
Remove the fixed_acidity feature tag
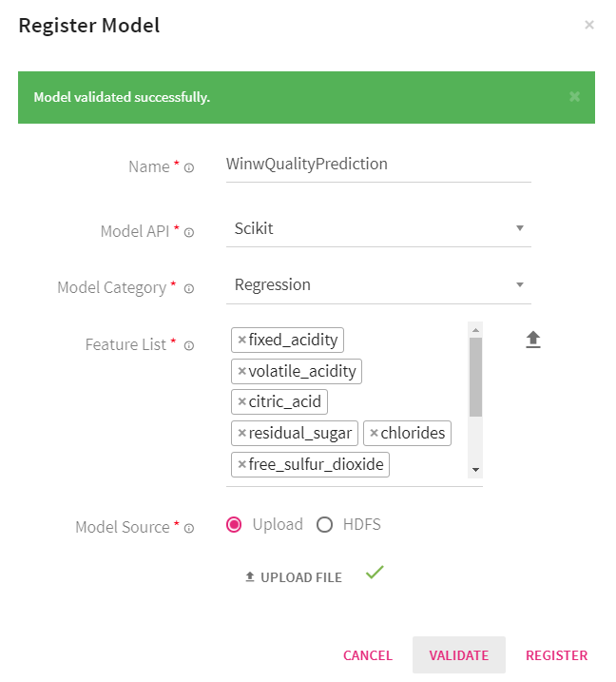point(241,340)
